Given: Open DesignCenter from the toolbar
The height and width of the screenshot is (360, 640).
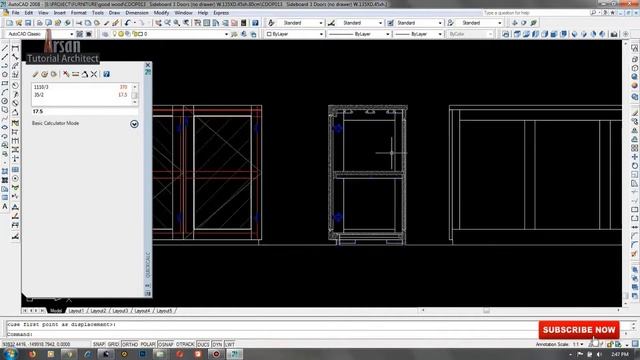Looking at the screenshot, I should [207, 23].
